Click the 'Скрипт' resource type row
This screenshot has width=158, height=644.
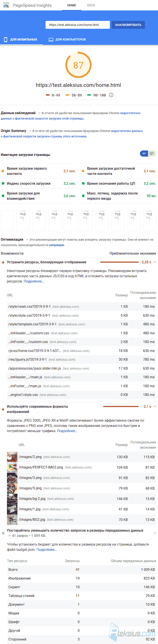pyautogui.click(x=82, y=587)
